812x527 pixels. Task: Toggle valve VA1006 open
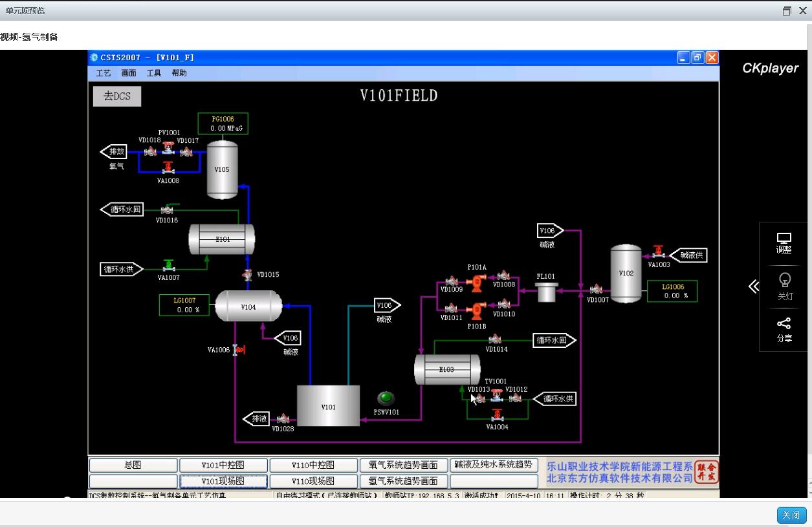237,350
